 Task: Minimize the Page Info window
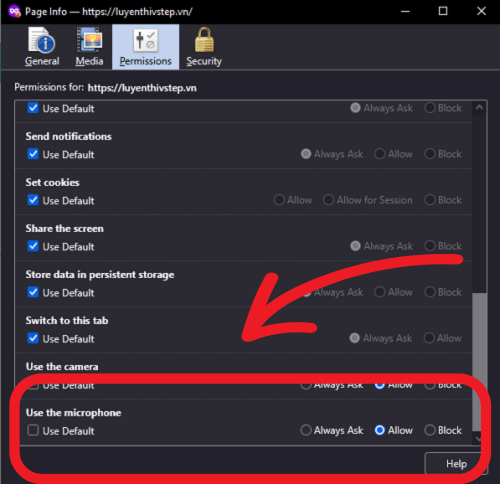click(x=405, y=11)
